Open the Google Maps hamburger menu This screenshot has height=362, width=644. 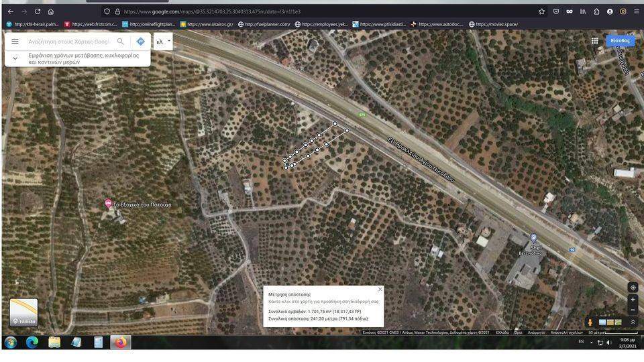[15, 42]
